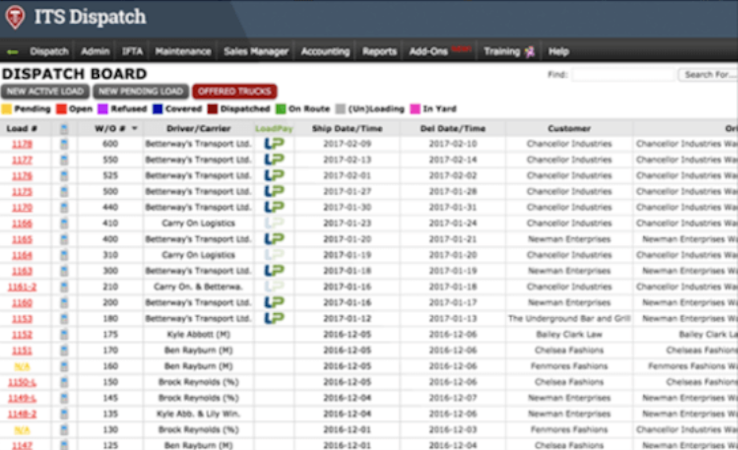
Task: Sort by Driver/Carrier column header
Action: pyautogui.click(x=198, y=129)
